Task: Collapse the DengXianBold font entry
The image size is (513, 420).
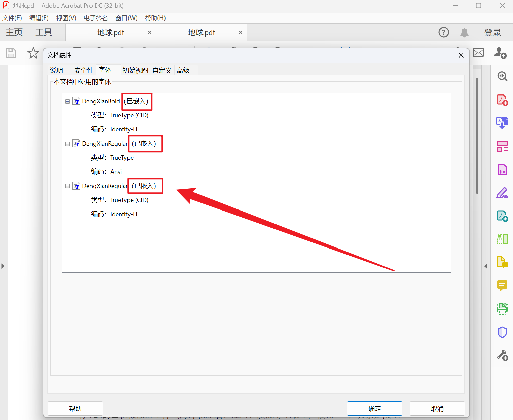Action: tap(67, 101)
